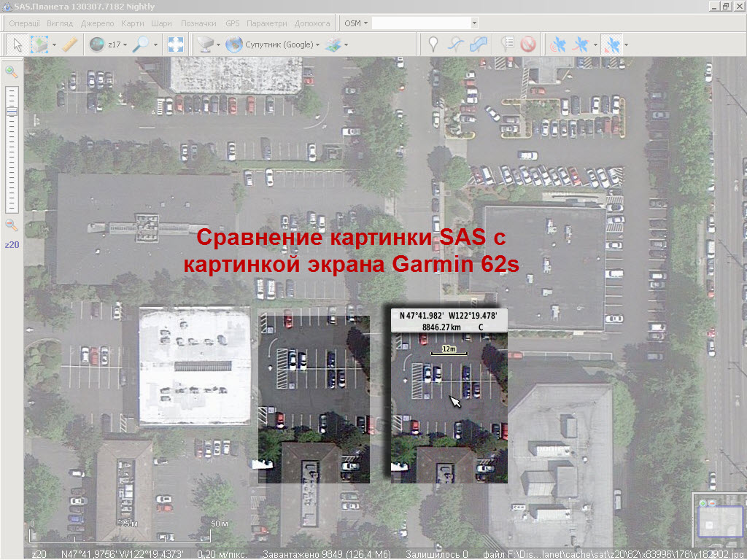The image size is (747, 560).
Task: Toggle full screen map view
Action: (x=175, y=44)
